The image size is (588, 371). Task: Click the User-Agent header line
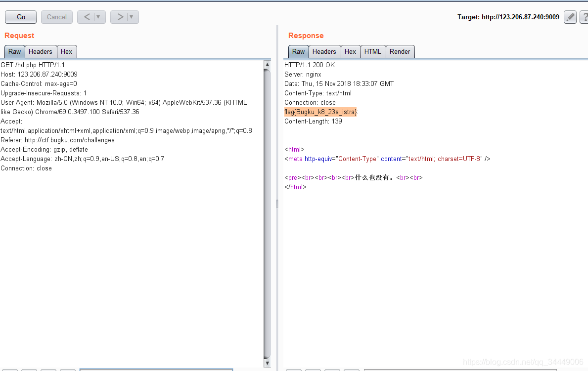point(125,107)
